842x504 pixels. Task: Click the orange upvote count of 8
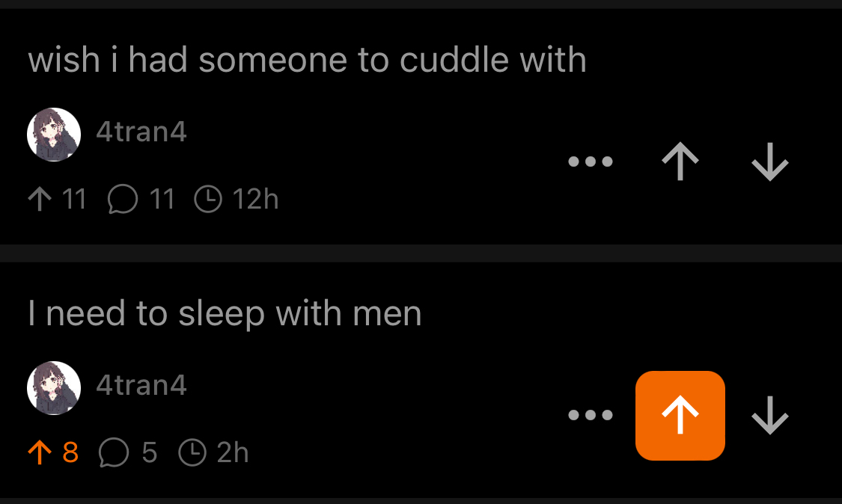point(70,452)
